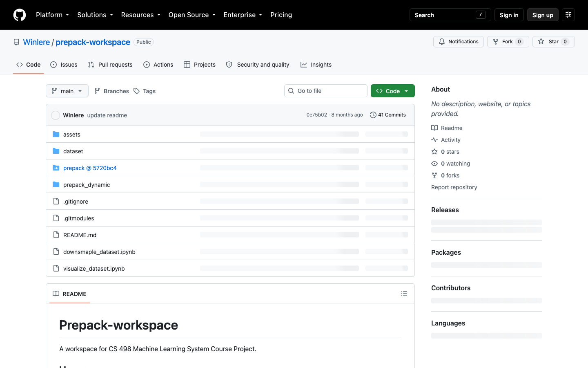
Task: Select the README tab in file viewer
Action: click(69, 294)
